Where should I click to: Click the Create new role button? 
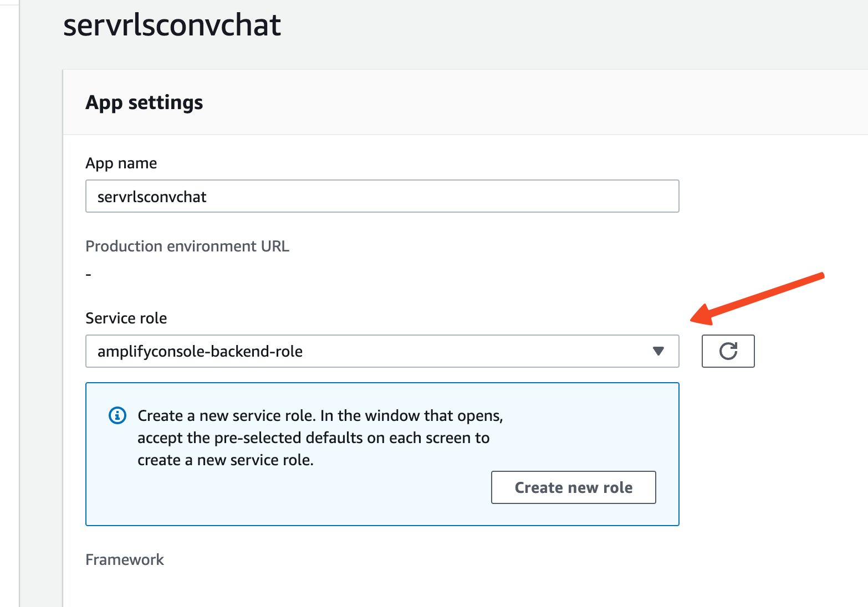click(x=574, y=487)
